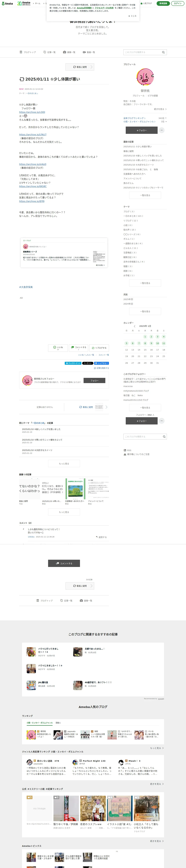The width and height of the screenshot is (186, 868).
Task: Expand the profile with 続きを見る
Action: point(160,109)
